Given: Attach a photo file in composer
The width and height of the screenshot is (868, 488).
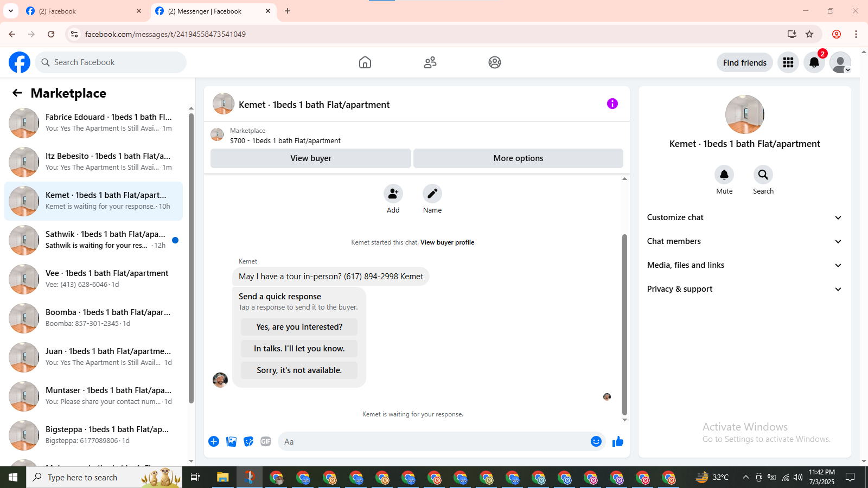Looking at the screenshot, I should pos(231,441).
